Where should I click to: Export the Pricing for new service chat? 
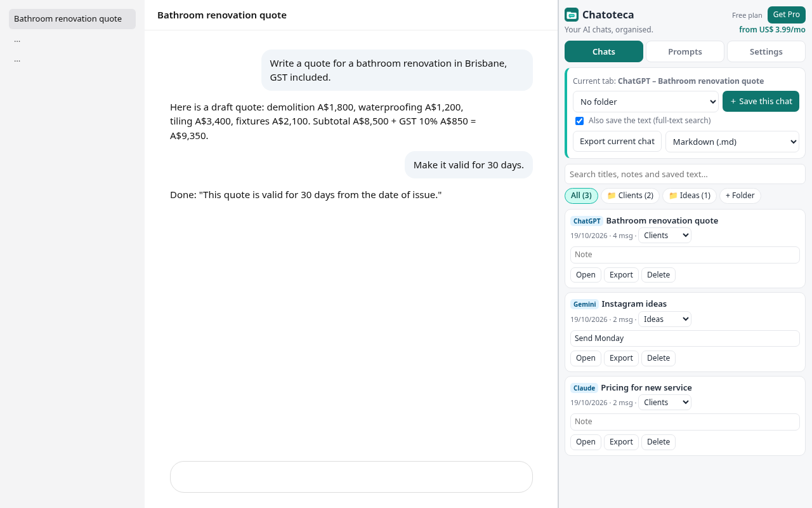[621, 442]
